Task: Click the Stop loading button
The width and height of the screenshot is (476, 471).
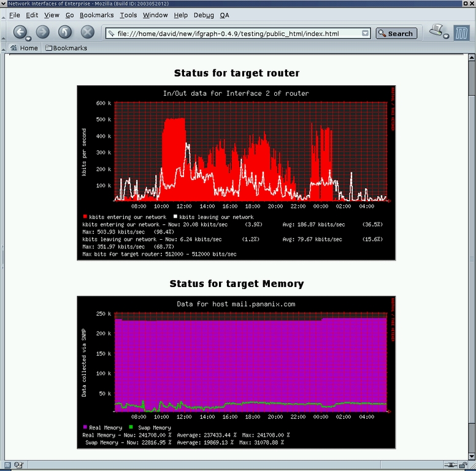Action: [x=88, y=32]
